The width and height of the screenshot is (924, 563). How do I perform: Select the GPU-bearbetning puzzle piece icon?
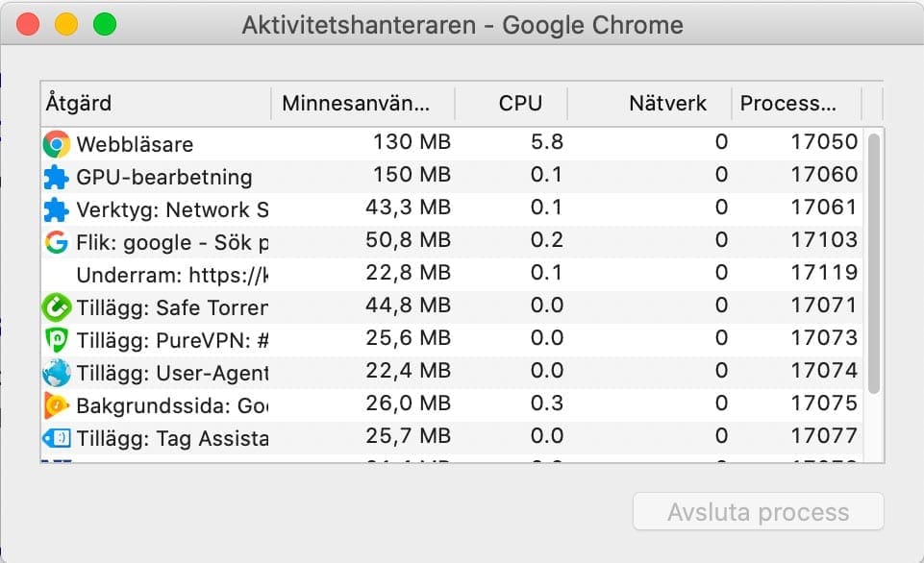(x=57, y=177)
